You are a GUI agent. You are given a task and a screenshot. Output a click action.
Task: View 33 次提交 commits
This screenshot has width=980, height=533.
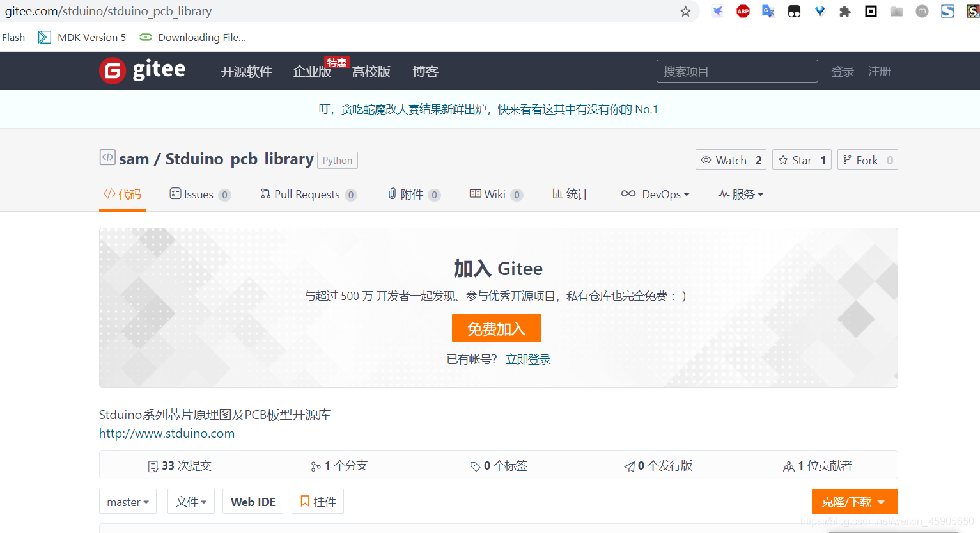pyautogui.click(x=180, y=466)
